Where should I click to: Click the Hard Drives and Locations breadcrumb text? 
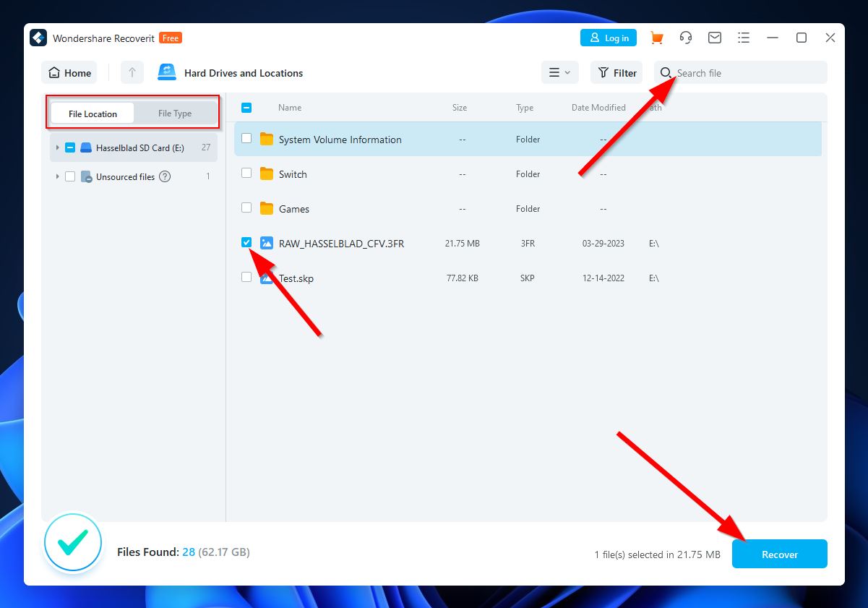pos(244,73)
